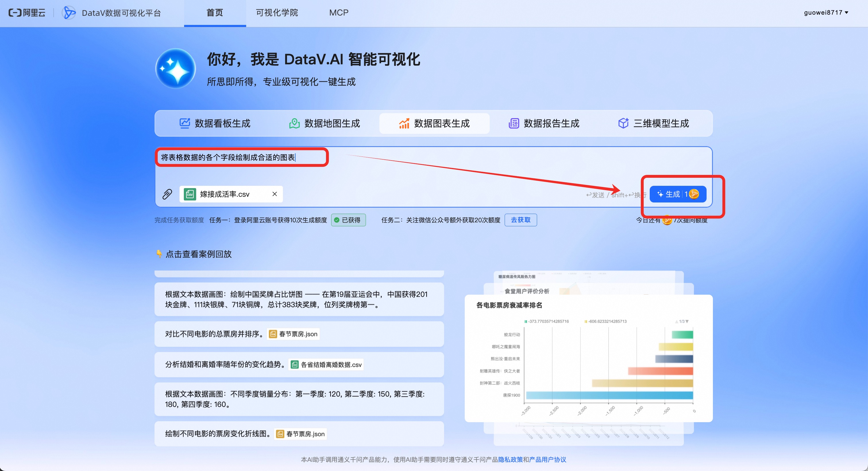Click the DataV platform logo icon
The height and width of the screenshot is (471, 868).
pyautogui.click(x=70, y=13)
